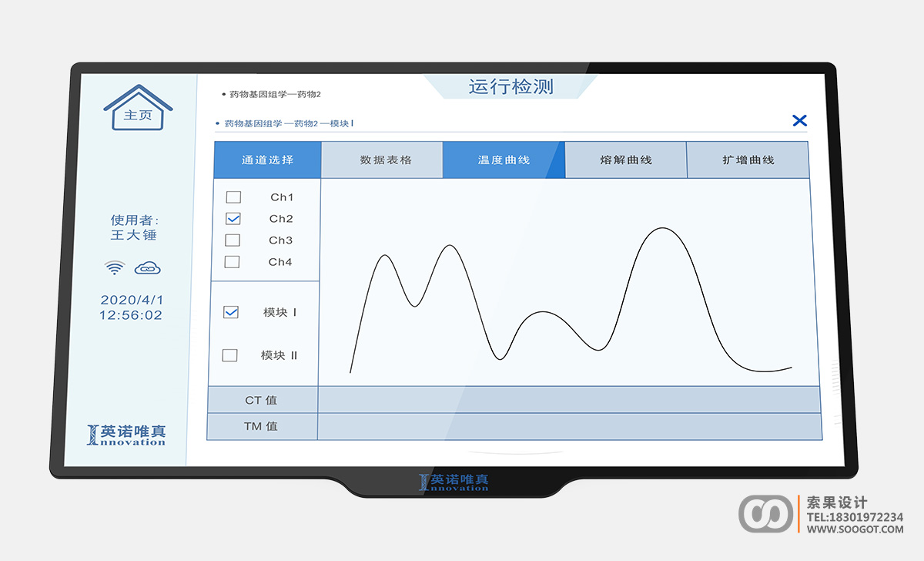Click the bezel Innovation logo
Screen dimensions: 924x561
[x=454, y=482]
